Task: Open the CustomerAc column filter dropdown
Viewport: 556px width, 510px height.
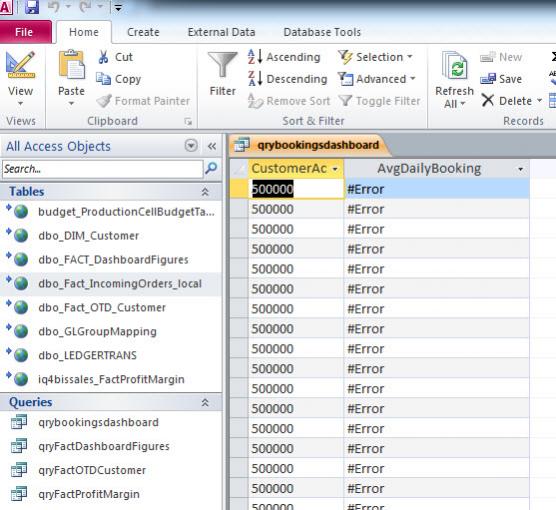Action: pyautogui.click(x=335, y=169)
